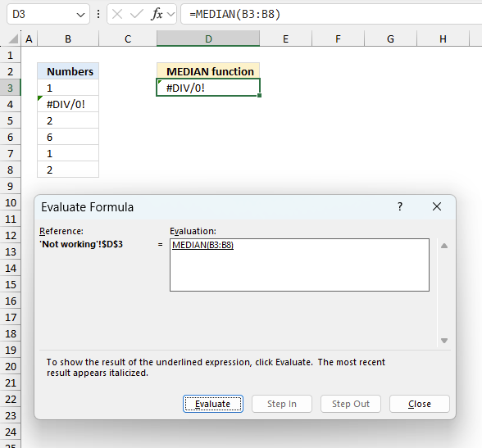Viewport: 482px width, 448px height.
Task: Click the three-dot handle beside Name Box
Action: click(98, 14)
